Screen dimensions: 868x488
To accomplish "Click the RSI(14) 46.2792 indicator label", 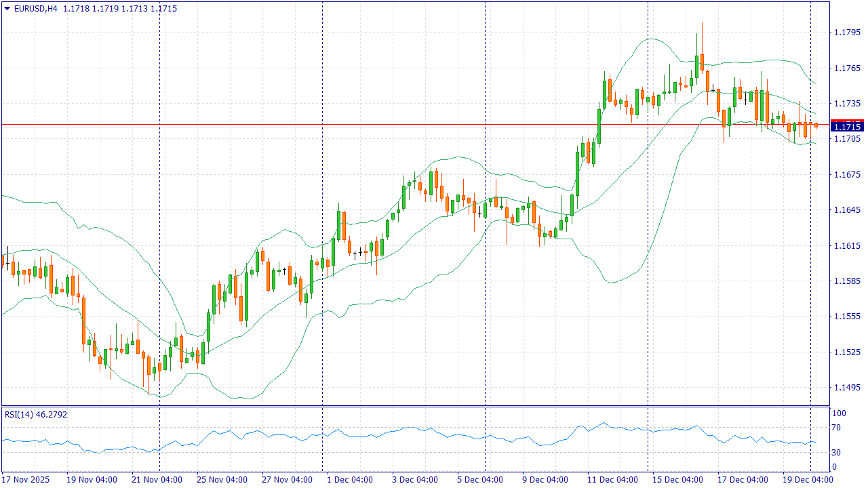I will click(x=36, y=414).
